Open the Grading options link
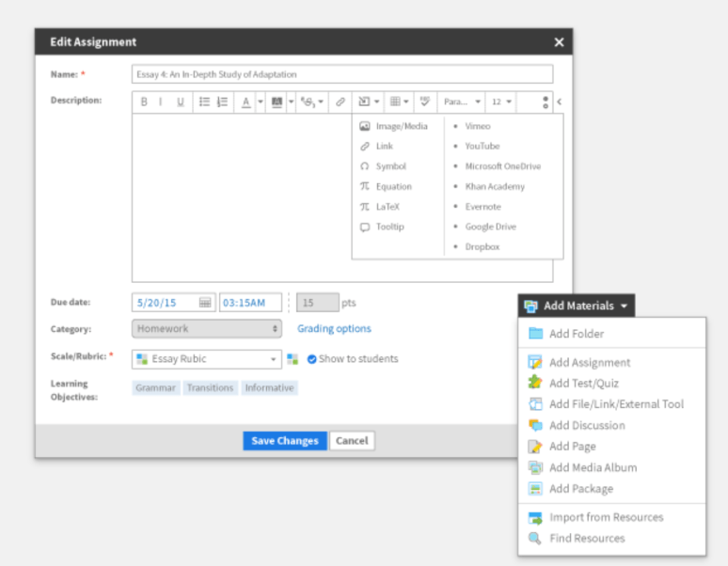Image resolution: width=728 pixels, height=566 pixels. pos(334,329)
